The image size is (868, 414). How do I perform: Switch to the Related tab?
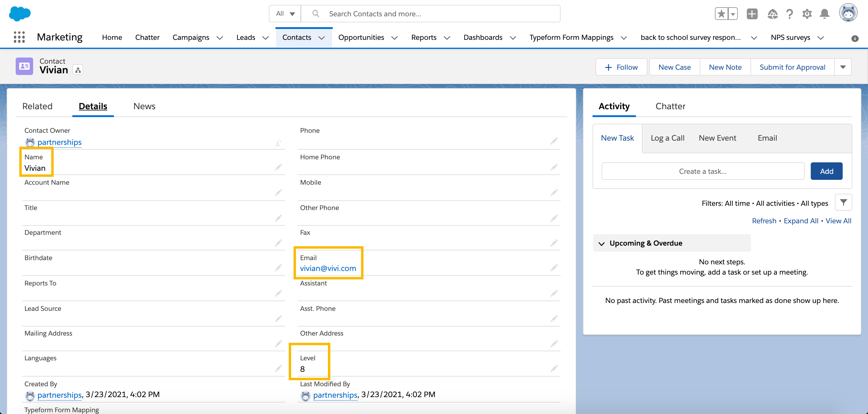pos(37,106)
